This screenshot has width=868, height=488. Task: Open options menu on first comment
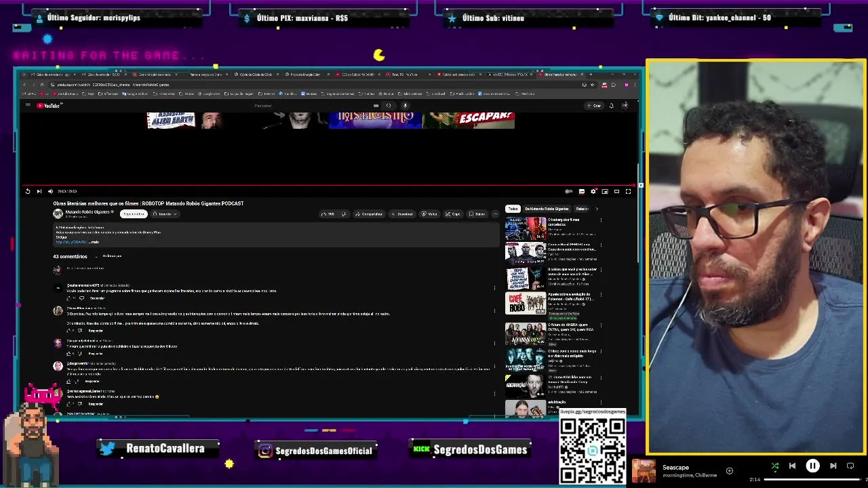tap(494, 288)
